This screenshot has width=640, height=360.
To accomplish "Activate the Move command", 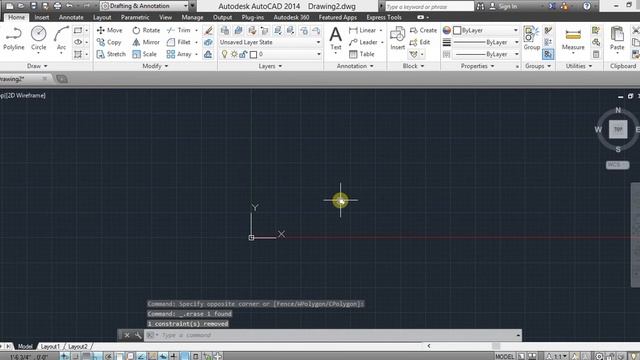I will click(x=109, y=30).
